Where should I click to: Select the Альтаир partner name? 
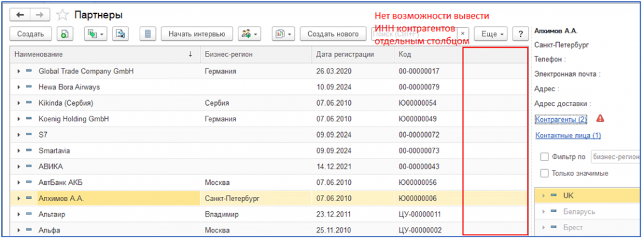[52, 214]
